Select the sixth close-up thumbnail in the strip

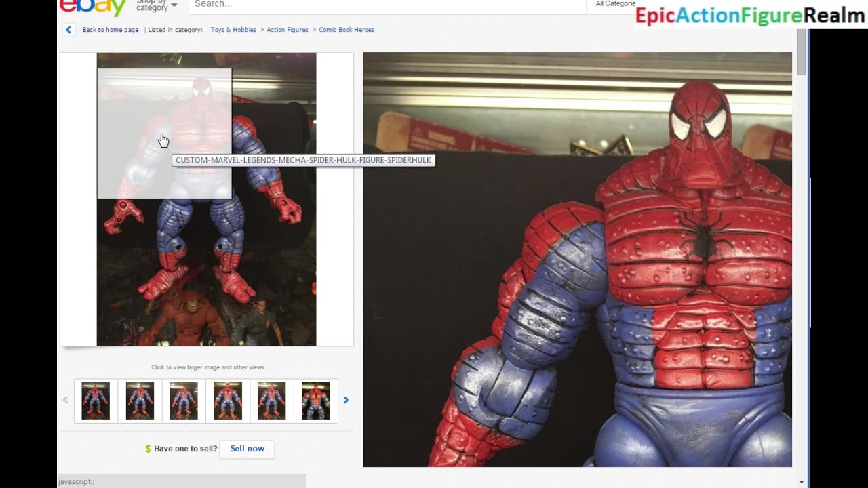pos(316,401)
